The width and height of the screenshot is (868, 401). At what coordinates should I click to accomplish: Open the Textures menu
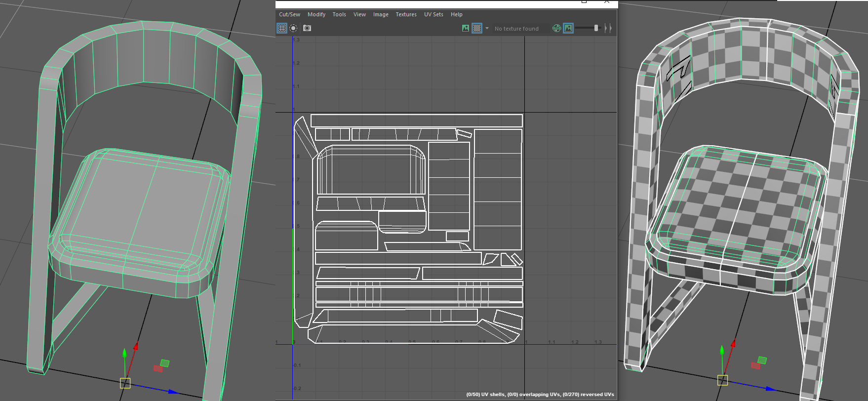click(x=406, y=14)
